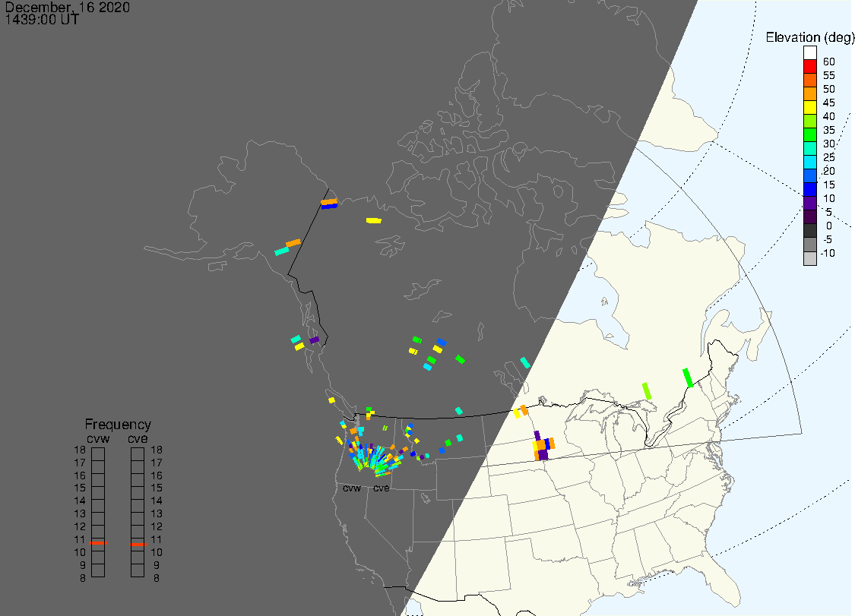The width and height of the screenshot is (855, 616).
Task: Click "18" left of the cvw bar
Action: (80, 450)
